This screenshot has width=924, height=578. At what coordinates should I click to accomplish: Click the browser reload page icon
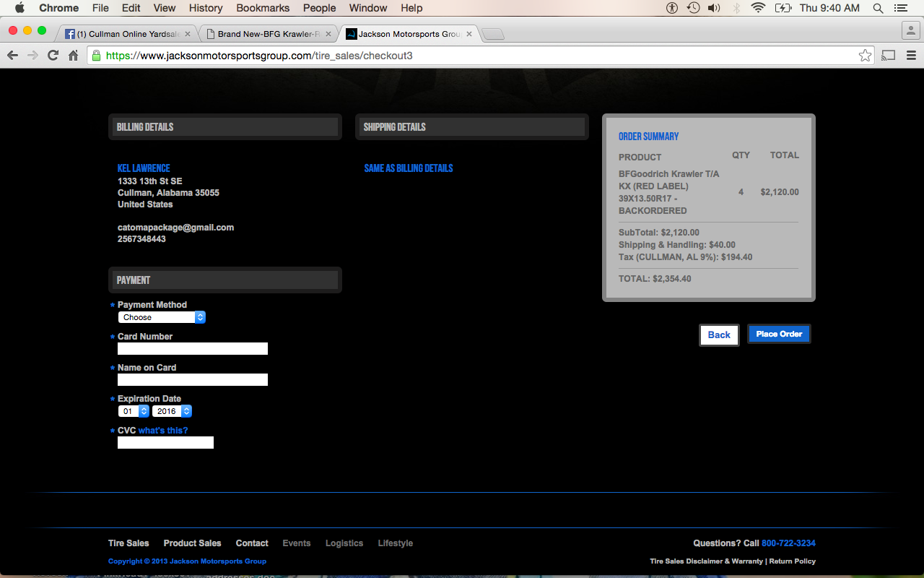(x=53, y=56)
